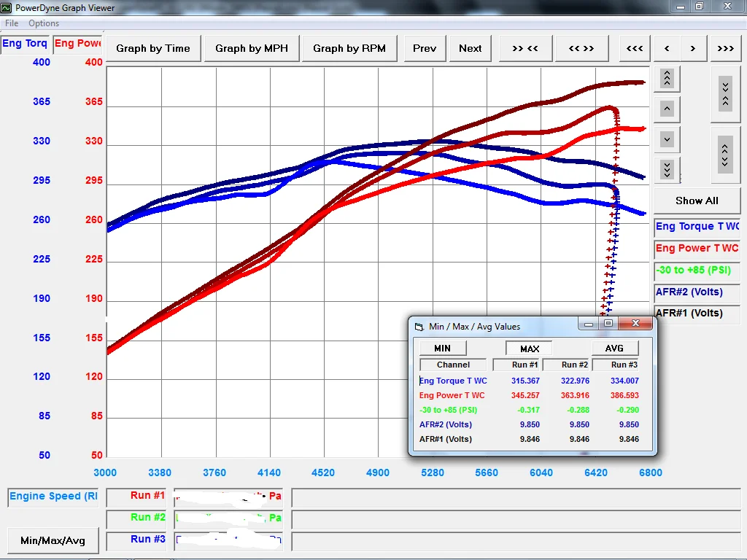747x560 pixels.
Task: Switch to Graph by MPH
Action: (252, 48)
